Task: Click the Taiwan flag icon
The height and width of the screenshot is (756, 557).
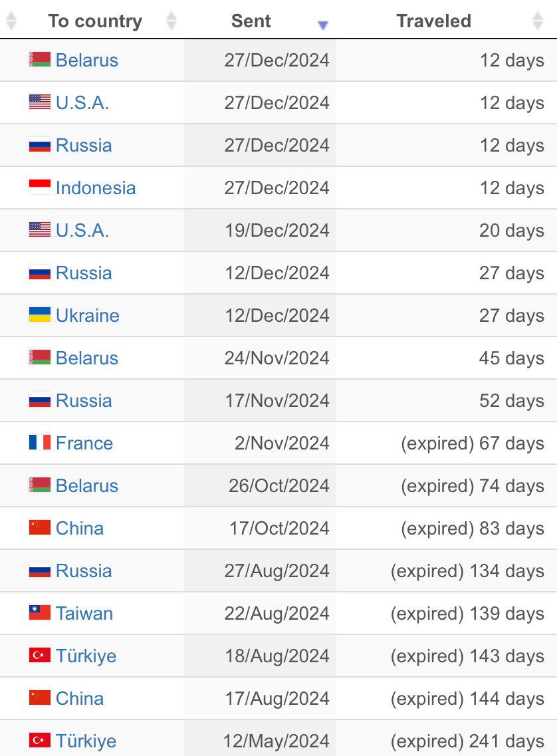Action: pyautogui.click(x=39, y=612)
